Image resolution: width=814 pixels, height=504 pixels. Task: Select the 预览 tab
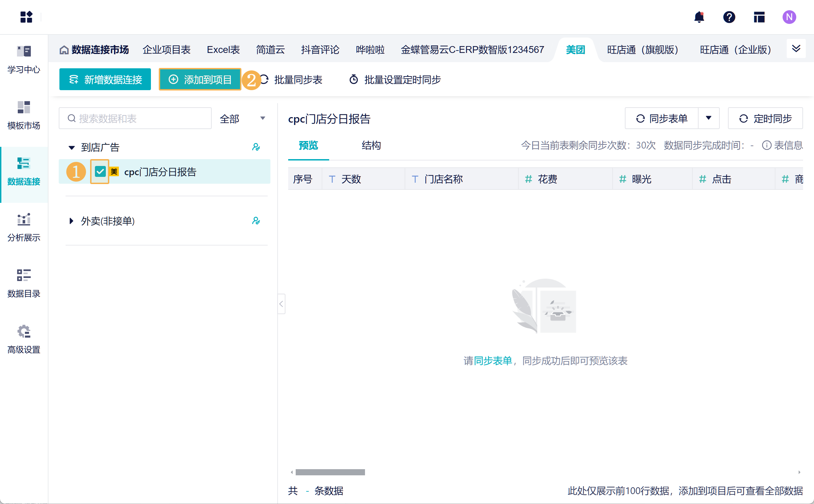(x=308, y=145)
